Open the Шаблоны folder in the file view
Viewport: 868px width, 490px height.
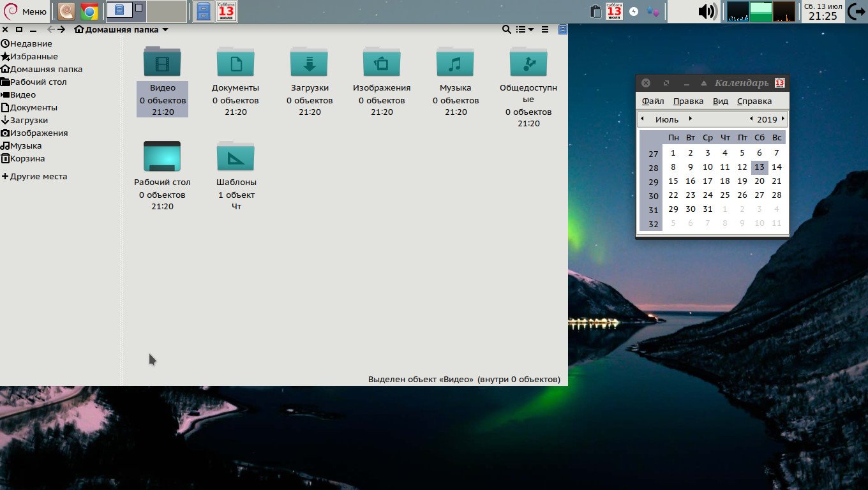(236, 157)
